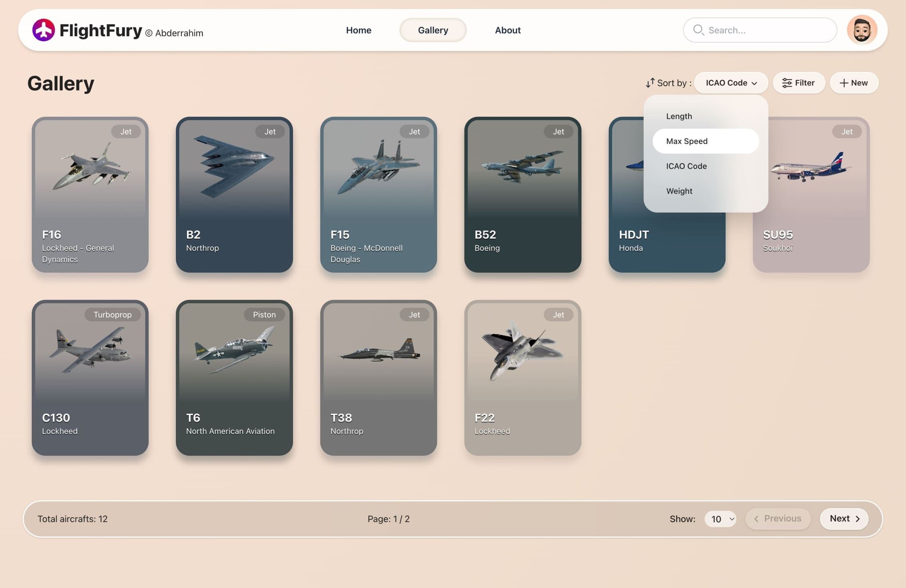Open the About page
Viewport: 906px width, 588px height.
[x=507, y=30]
